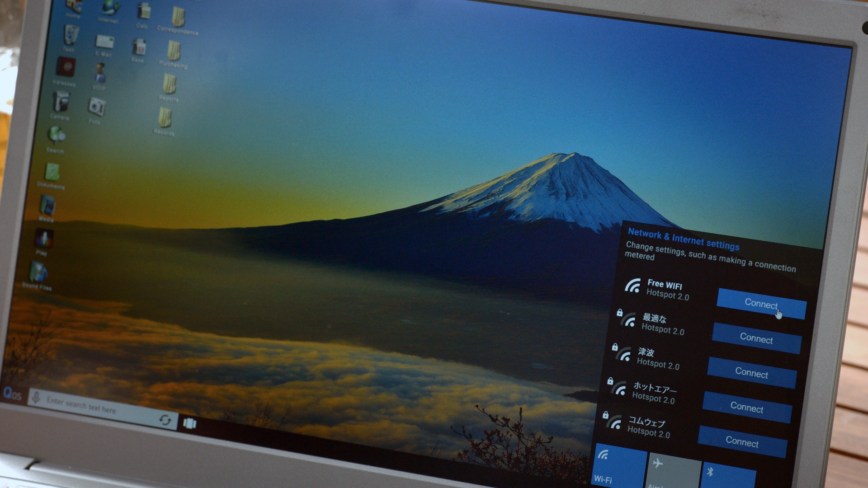Screen dimensions: 868x488
Task: Connect to the 最適な hotspot
Action: pos(756,338)
